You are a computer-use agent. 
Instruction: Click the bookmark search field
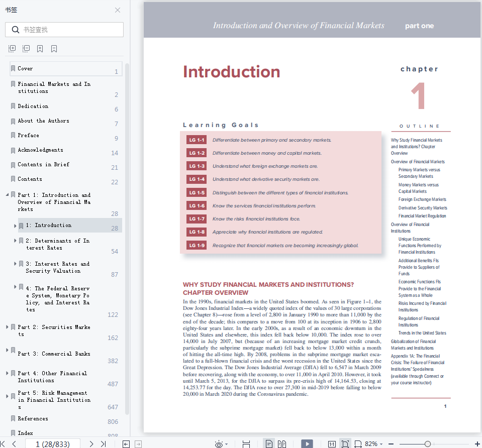pyautogui.click(x=64, y=30)
